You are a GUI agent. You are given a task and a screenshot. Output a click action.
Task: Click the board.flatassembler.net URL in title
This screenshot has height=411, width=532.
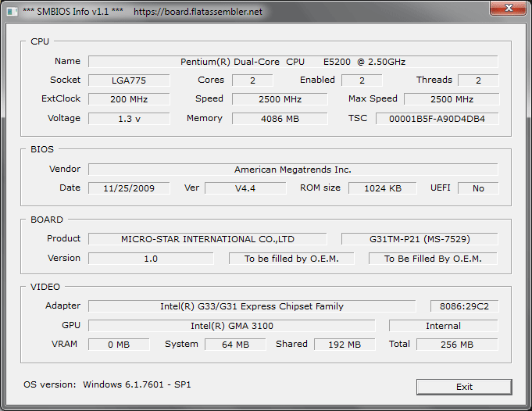198,12
